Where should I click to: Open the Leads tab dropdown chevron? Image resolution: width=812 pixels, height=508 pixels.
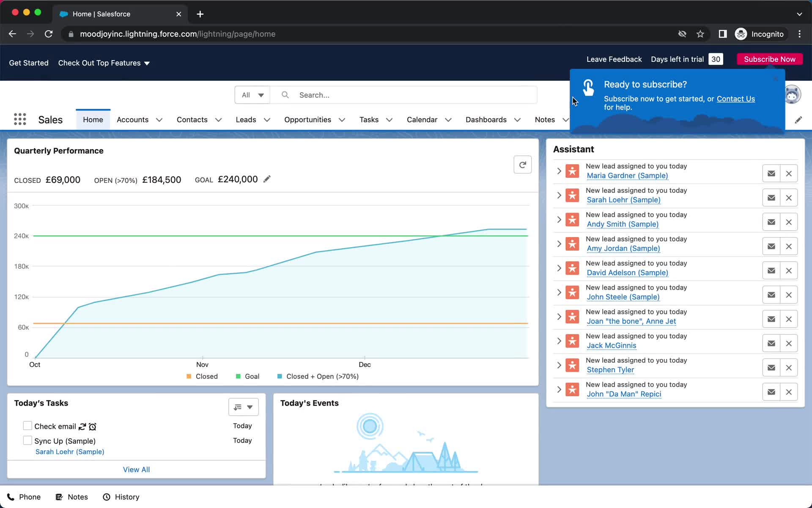(x=267, y=120)
